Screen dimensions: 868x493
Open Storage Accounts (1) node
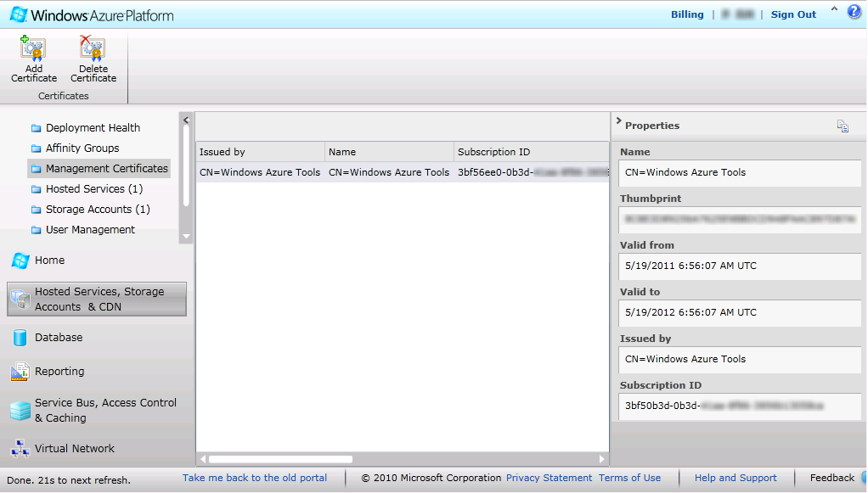(x=98, y=209)
